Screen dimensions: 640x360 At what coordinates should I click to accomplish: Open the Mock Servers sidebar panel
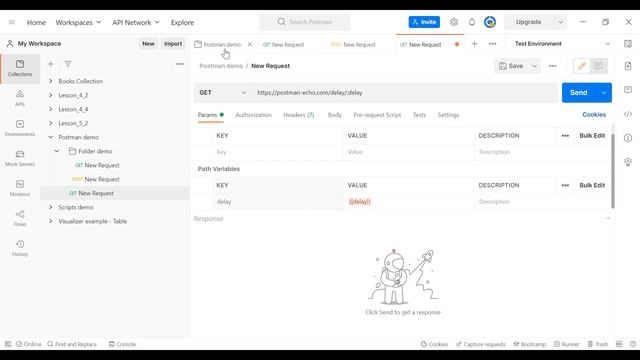click(20, 158)
